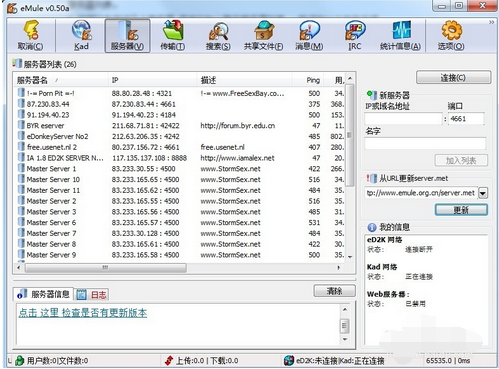499x369 pixels.
Task: Click the My Info (我的信息) icon
Action: 371,227
